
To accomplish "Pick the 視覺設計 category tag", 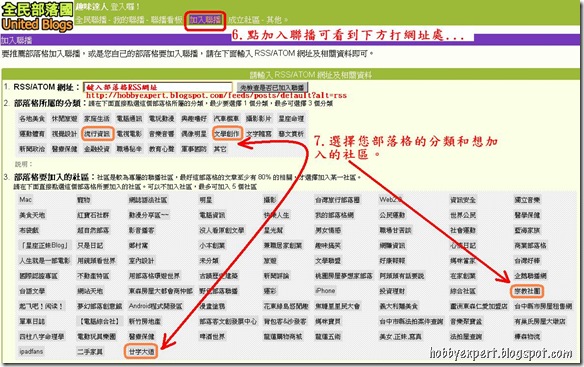I will [64, 134].
